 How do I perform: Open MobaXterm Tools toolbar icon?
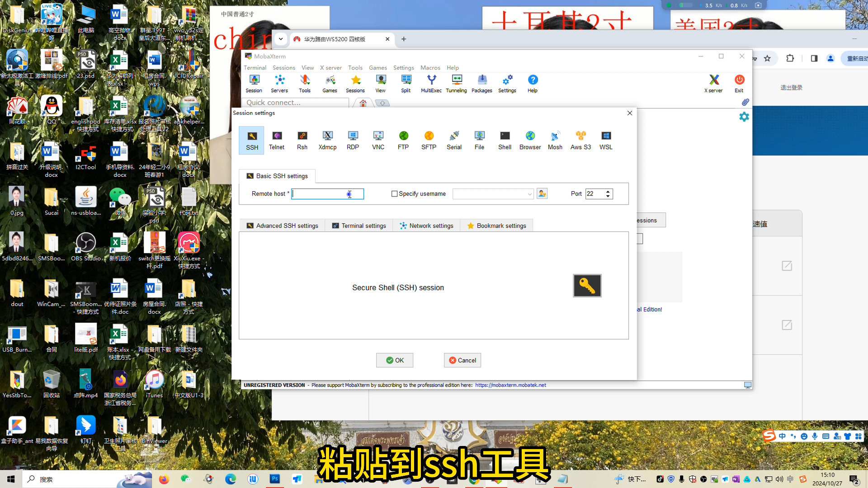pyautogui.click(x=305, y=84)
